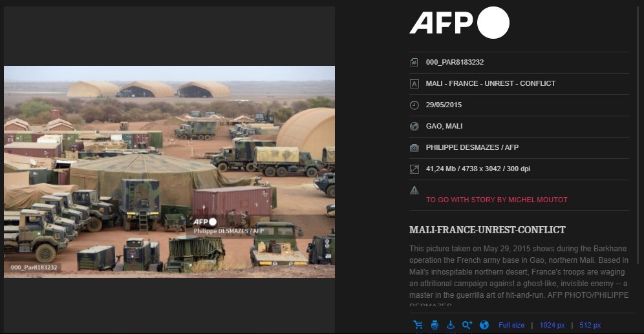The width and height of the screenshot is (644, 334).
Task: Click the hash icon next to 000_PAR8183232
Action: point(414,63)
